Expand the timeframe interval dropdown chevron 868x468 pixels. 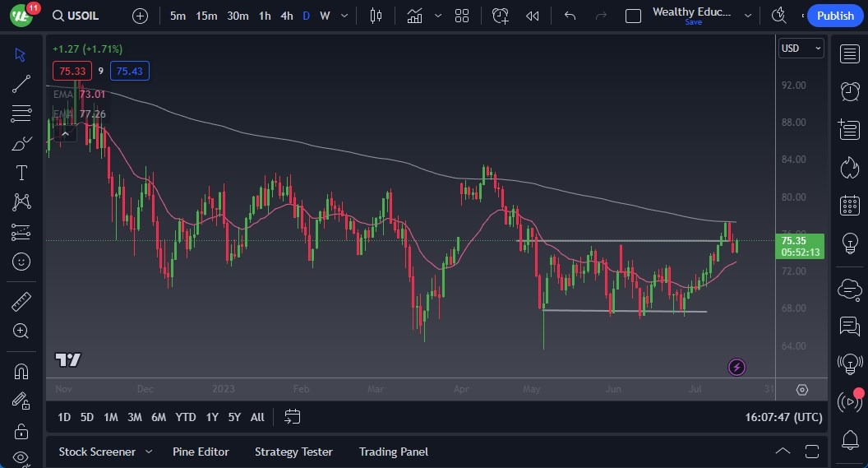pyautogui.click(x=344, y=16)
